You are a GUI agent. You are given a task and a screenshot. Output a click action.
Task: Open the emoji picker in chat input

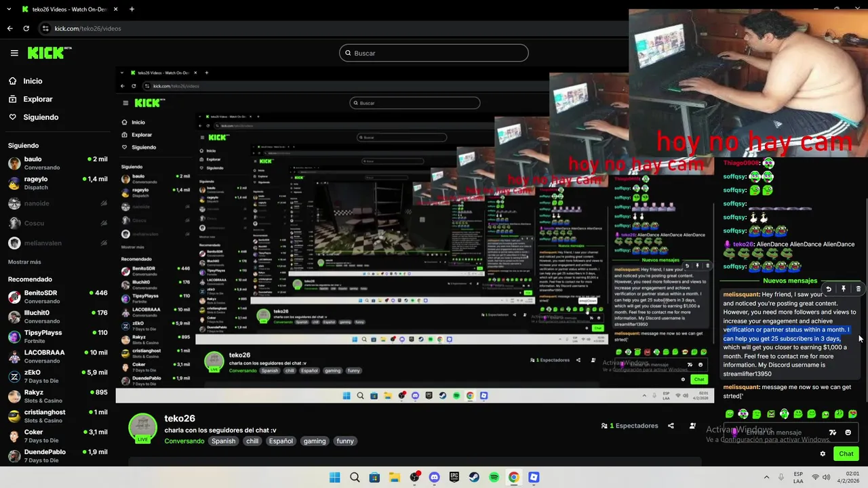click(x=848, y=432)
